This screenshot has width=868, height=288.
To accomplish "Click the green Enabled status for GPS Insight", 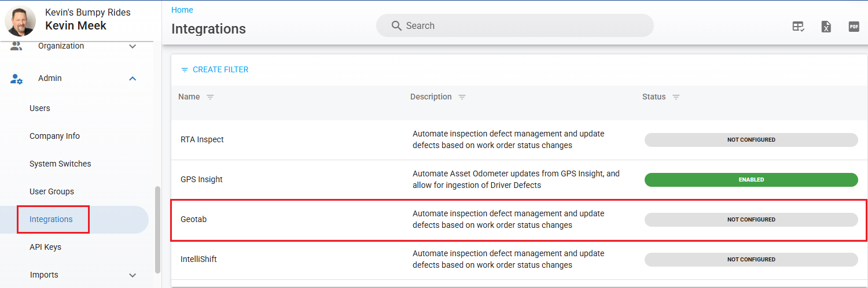I will (x=751, y=180).
